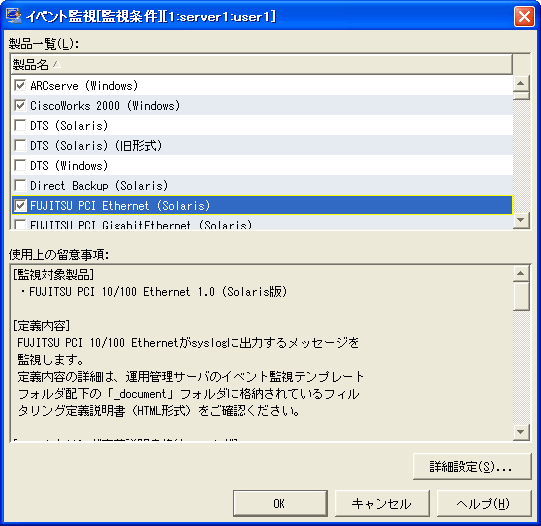Viewport: 541px width, 526px height.
Task: Click the product list scroll down arrow
Action: click(521, 220)
